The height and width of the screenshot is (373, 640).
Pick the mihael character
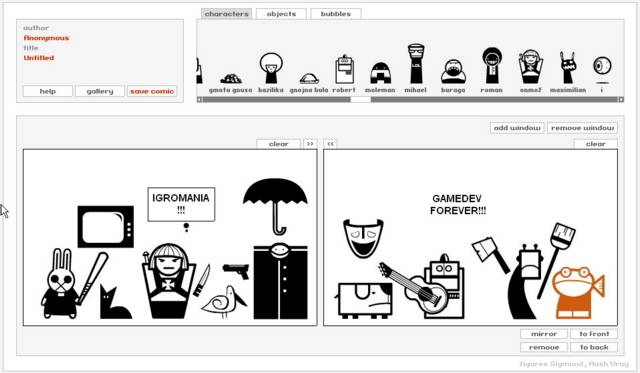click(416, 64)
